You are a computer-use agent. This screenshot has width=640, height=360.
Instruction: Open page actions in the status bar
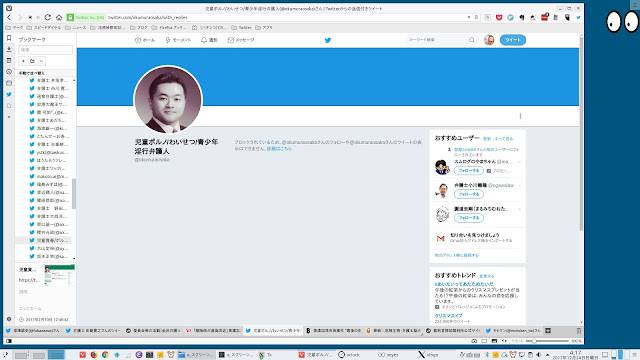click(x=504, y=341)
